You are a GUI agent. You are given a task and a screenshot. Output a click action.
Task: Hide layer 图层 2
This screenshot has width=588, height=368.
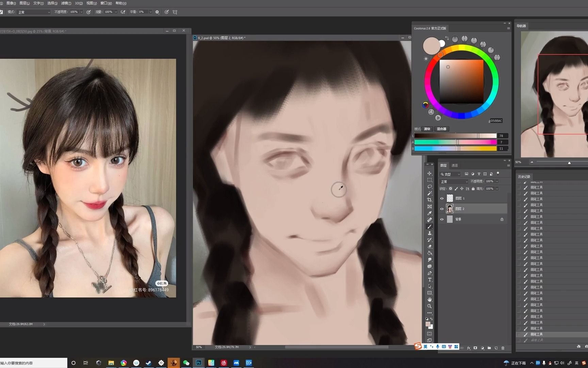pos(442,209)
